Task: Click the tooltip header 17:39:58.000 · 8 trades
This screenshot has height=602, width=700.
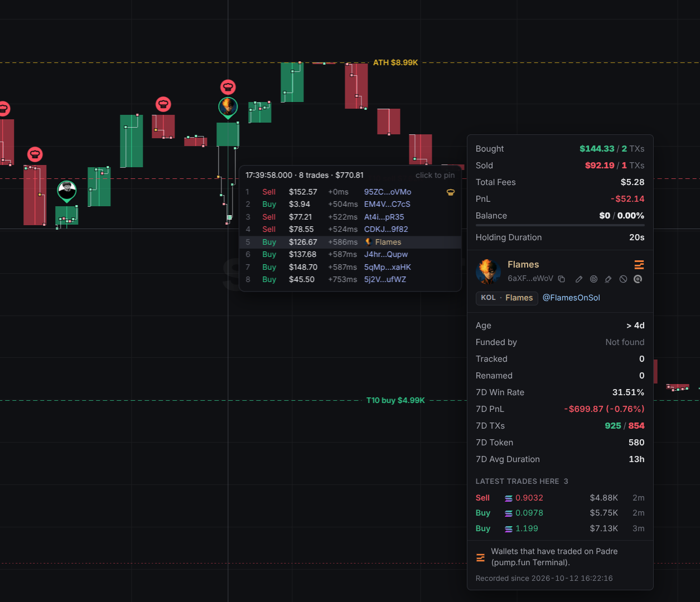Action: [x=305, y=175]
